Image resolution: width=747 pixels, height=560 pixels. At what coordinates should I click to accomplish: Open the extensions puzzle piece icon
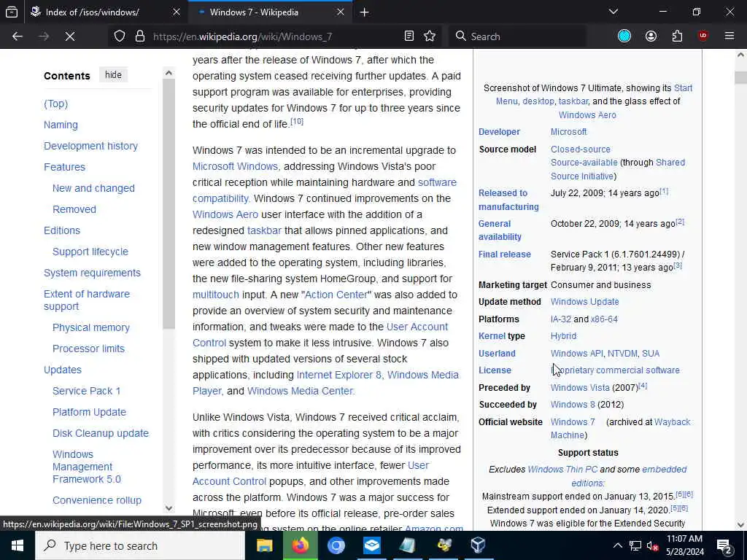tap(677, 36)
